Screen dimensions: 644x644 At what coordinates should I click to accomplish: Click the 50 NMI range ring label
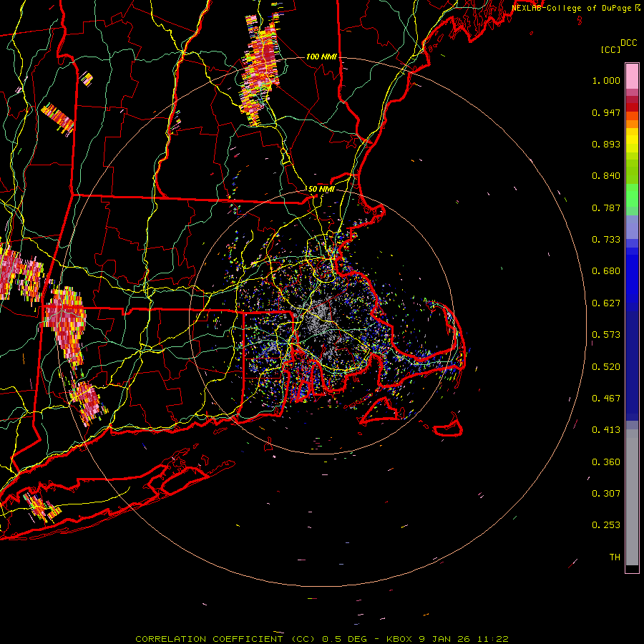tap(321, 190)
